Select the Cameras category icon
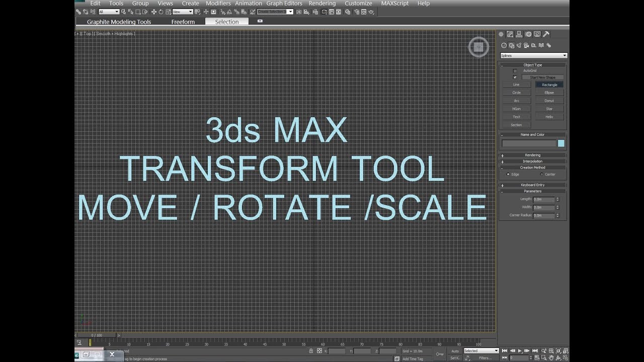Screen dimensions: 644x362 click(x=526, y=45)
